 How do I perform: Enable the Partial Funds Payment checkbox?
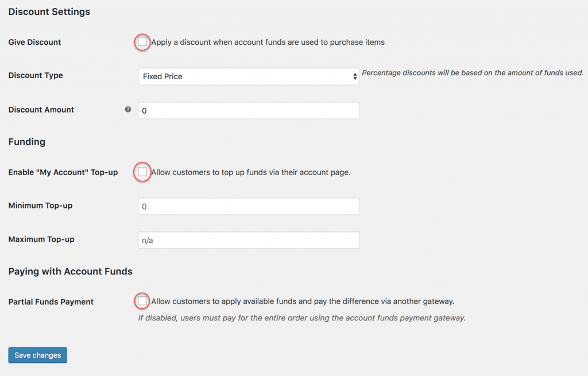(142, 301)
